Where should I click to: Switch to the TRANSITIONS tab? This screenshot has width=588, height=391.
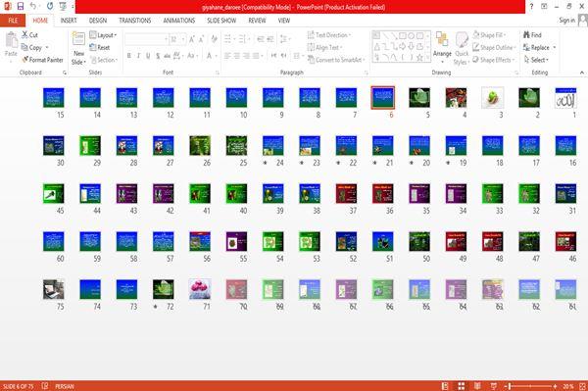point(135,21)
